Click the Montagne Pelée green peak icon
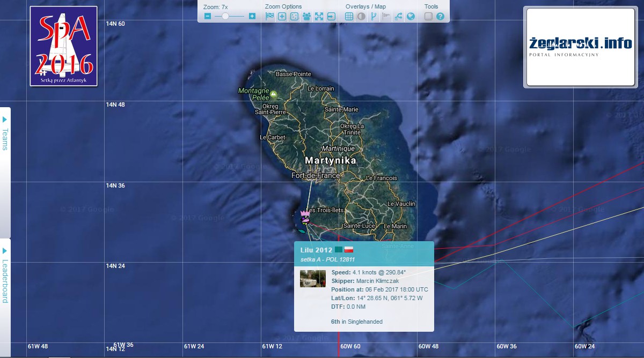Viewport: 644px width, 358px height. [274, 94]
